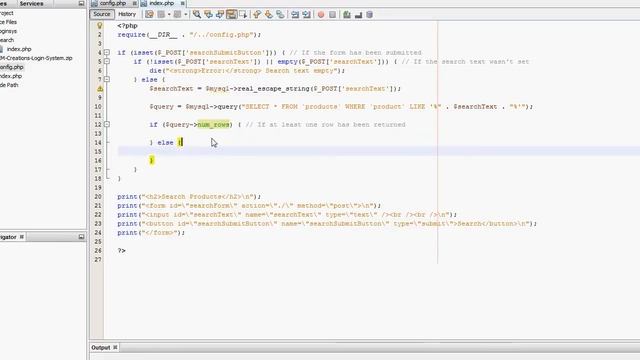Click the Last Edit toolbar icon
The width and height of the screenshot is (640, 360).
point(149,14)
